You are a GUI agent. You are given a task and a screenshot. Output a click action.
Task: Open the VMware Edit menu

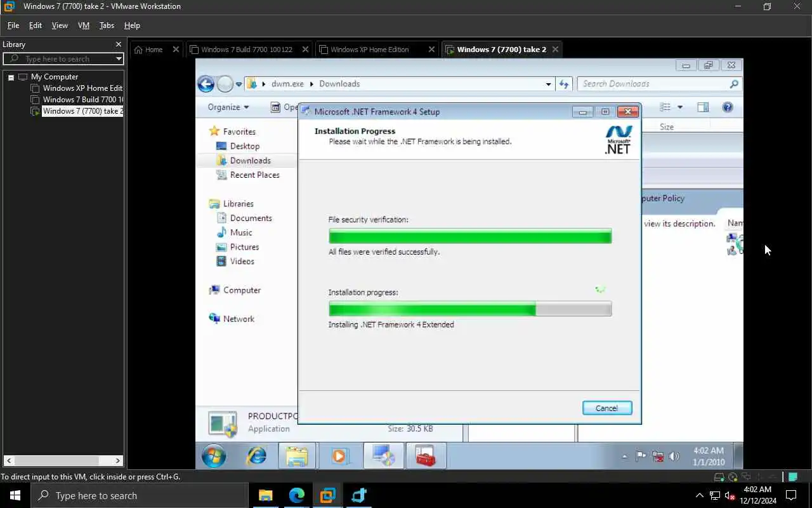[36, 25]
